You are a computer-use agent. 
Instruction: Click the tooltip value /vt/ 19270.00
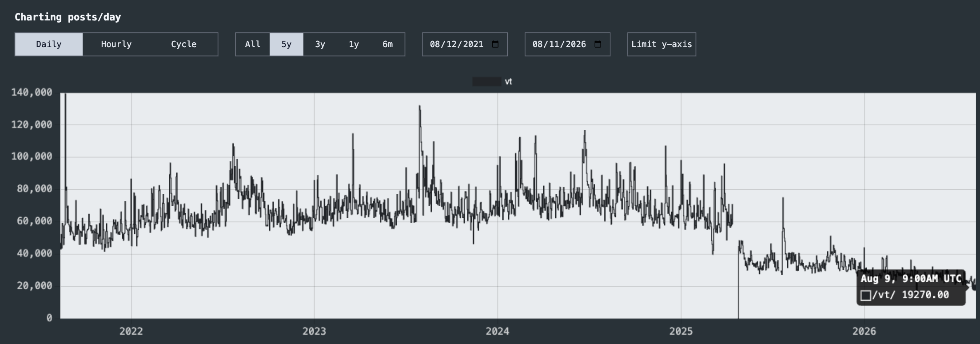(x=911, y=295)
